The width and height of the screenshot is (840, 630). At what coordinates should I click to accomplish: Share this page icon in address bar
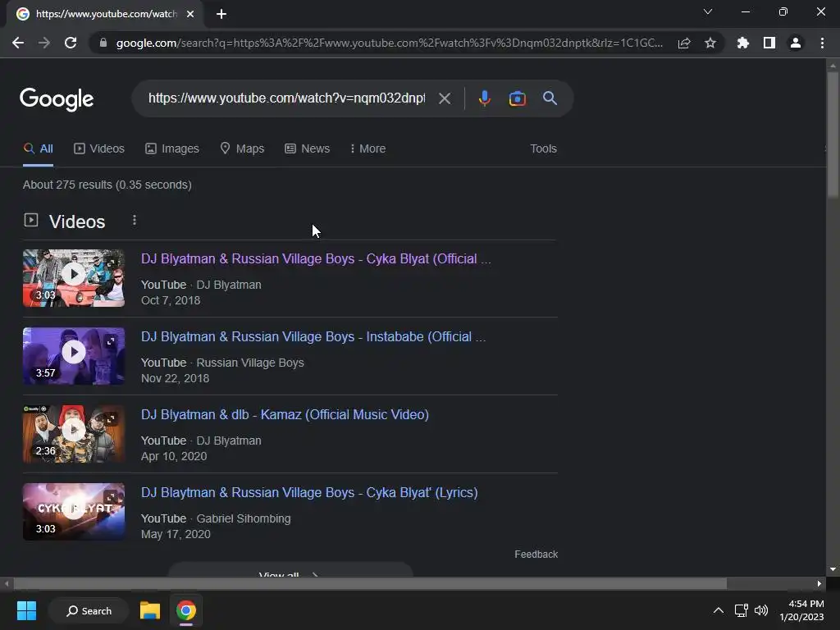point(684,43)
